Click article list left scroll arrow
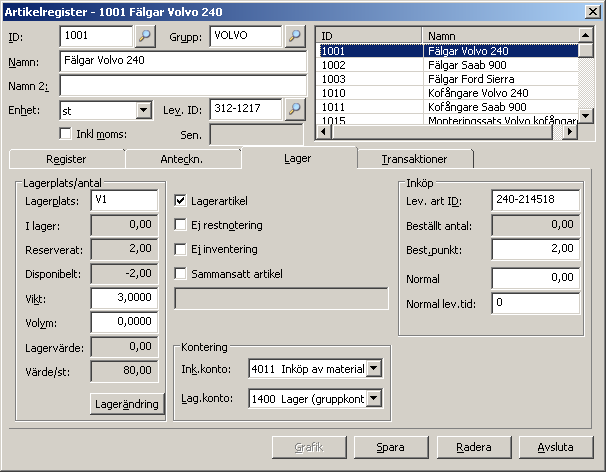 (x=324, y=132)
